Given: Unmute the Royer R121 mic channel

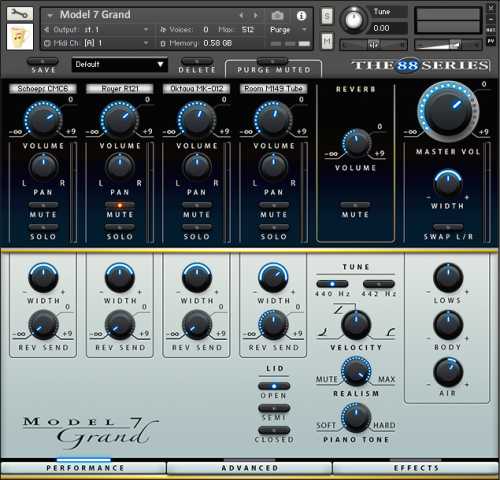Looking at the screenshot, I should click(120, 205).
